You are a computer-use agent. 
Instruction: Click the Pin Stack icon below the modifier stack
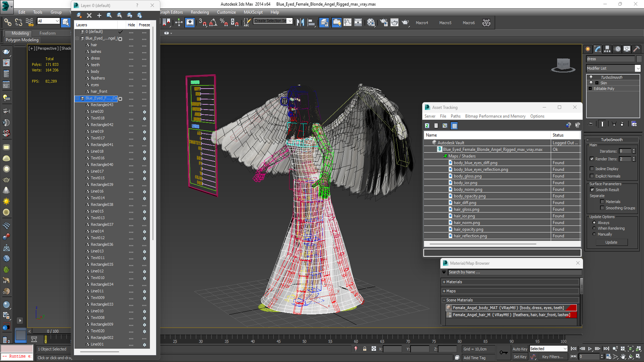point(591,124)
